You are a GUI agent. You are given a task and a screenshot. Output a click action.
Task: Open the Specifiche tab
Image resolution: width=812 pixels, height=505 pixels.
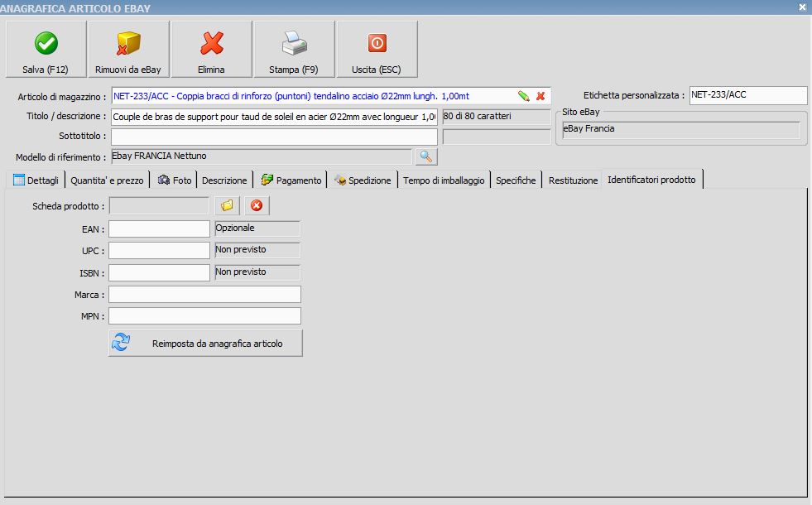(516, 180)
